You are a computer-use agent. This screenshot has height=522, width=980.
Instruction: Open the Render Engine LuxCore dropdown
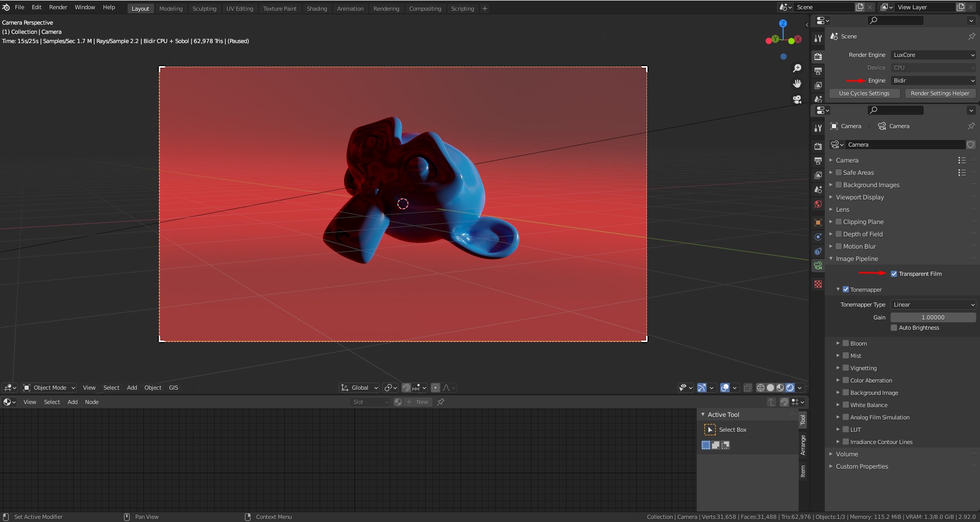933,55
